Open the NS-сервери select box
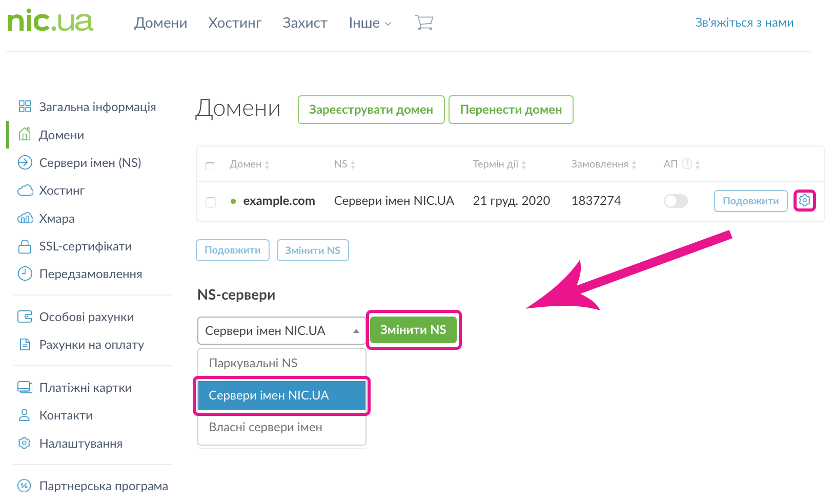834x504 pixels. [281, 331]
